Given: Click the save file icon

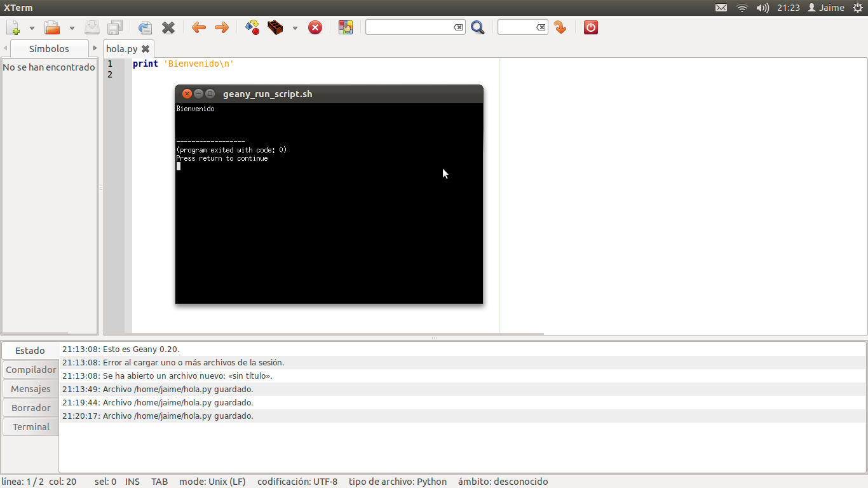Looking at the screenshot, I should pos(92,27).
